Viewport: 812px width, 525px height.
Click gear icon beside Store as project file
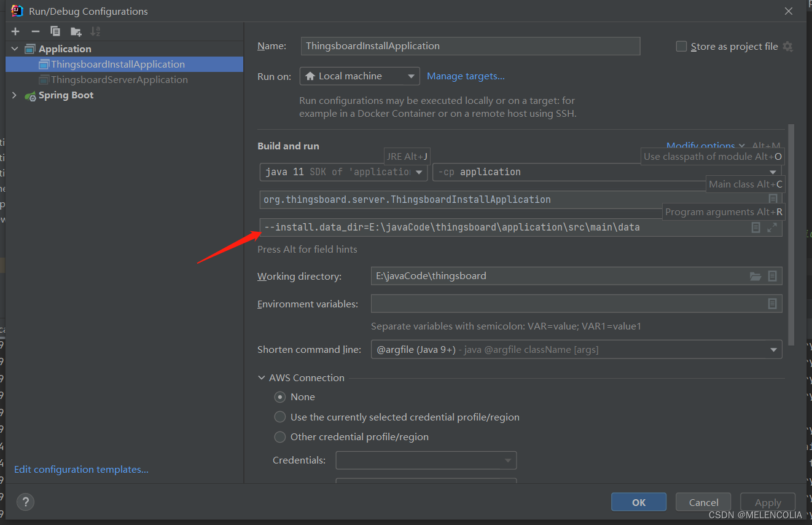(x=787, y=47)
